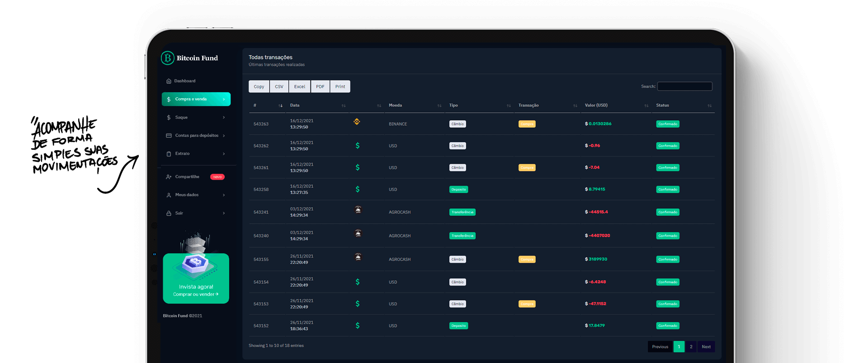This screenshot has width=868, height=363.
Task: Expand the Extrato menu arrow
Action: coord(224,154)
